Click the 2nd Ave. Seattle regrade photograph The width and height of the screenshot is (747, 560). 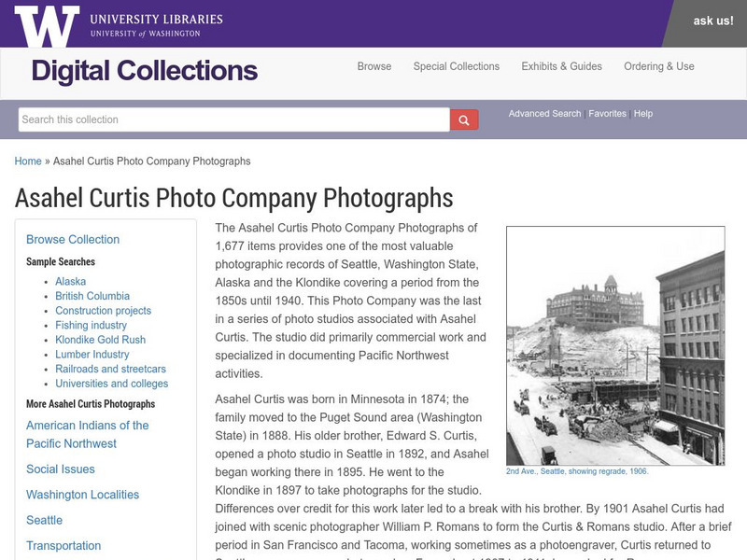[615, 345]
